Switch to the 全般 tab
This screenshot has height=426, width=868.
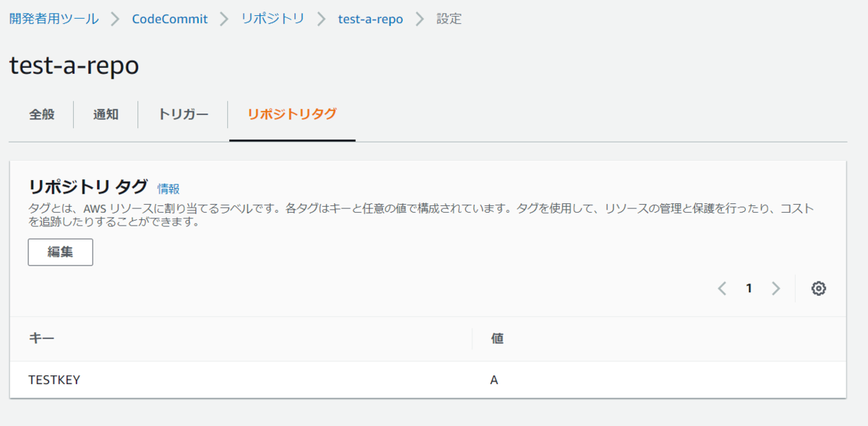[x=41, y=114]
